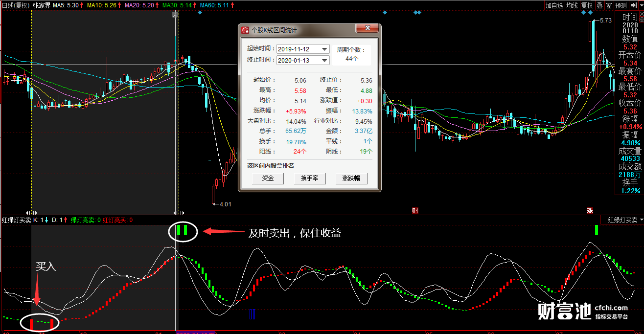Click the jump-to-end arrow icon

tap(633, 5)
